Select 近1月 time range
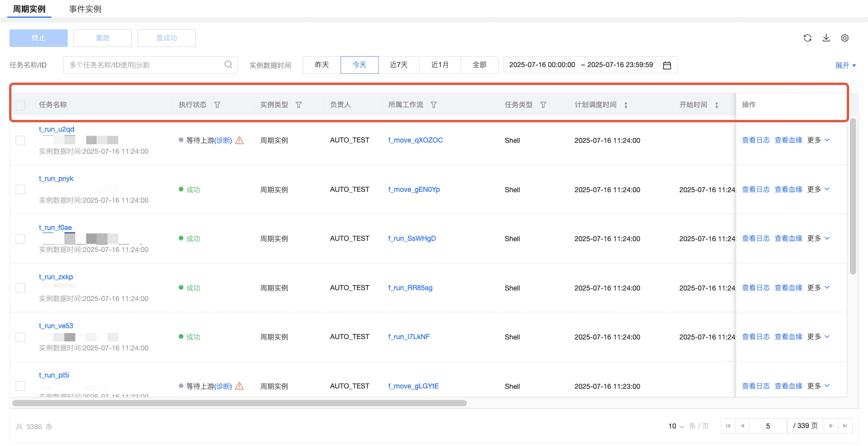The image size is (868, 446). pos(440,65)
